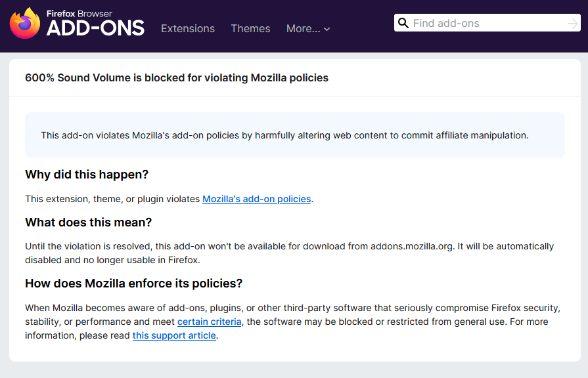Click the Firefox logo icon
The height and width of the screenshot is (378, 588).
pos(25,23)
